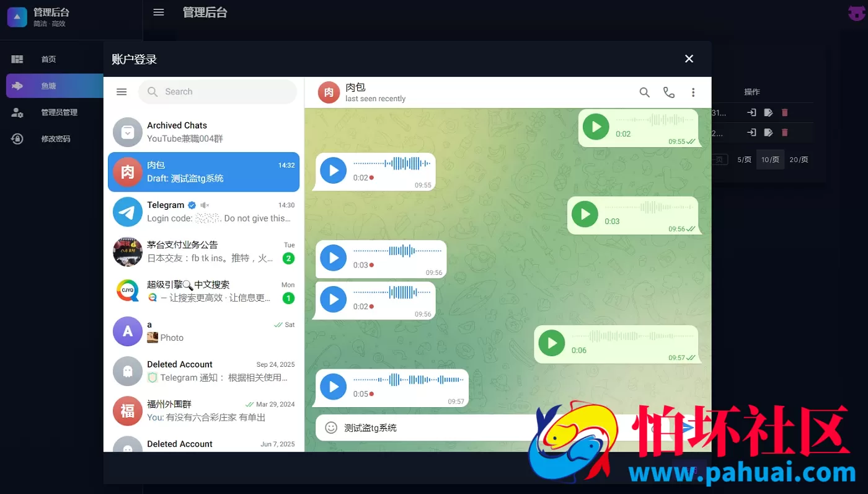Click the 管理员管理 user-gear icon
The height and width of the screenshot is (494, 868).
[x=17, y=112]
